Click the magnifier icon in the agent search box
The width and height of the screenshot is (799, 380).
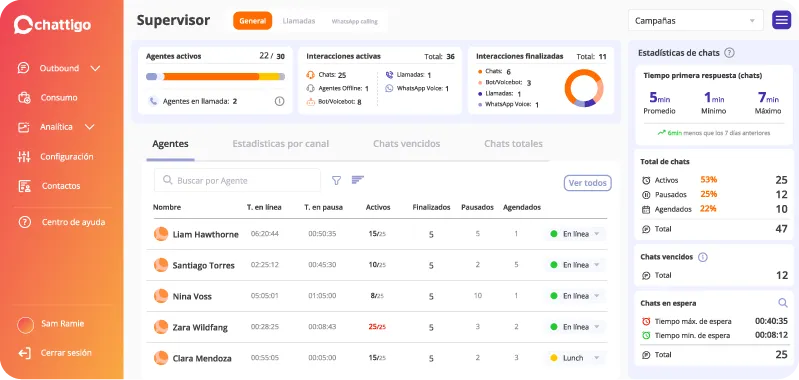point(167,180)
